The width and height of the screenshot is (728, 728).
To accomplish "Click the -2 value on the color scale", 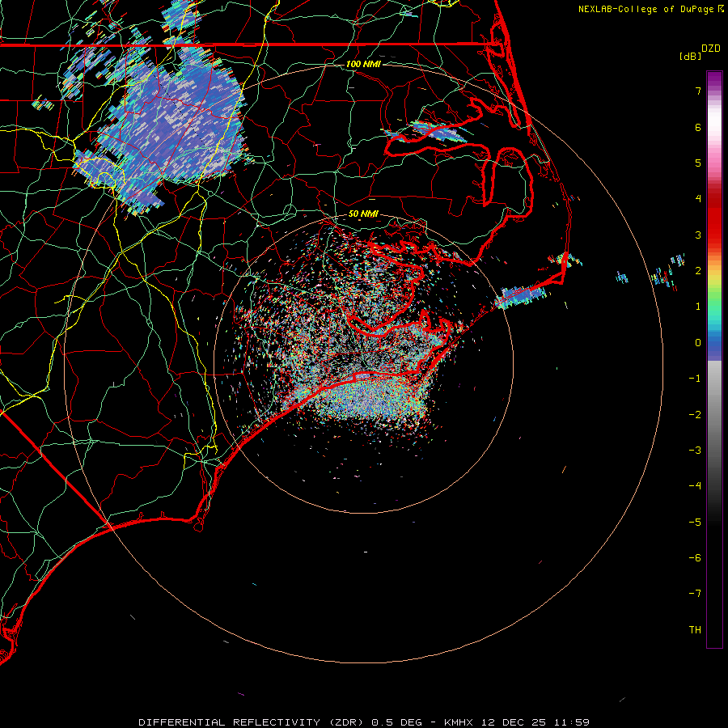I will coord(695,415).
